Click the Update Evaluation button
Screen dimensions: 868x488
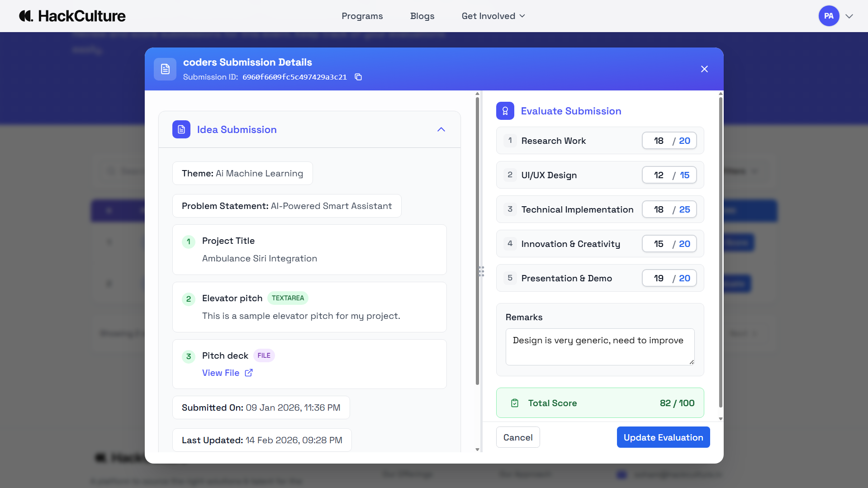663,437
